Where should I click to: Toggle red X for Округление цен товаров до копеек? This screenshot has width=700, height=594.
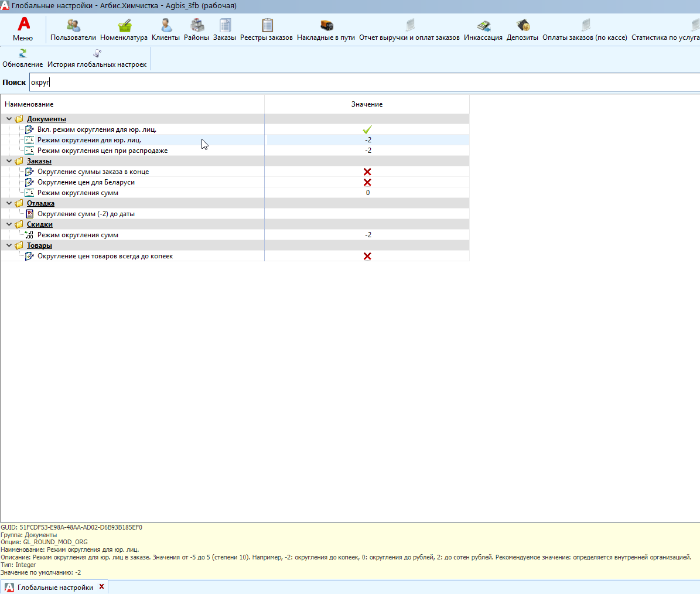click(367, 256)
